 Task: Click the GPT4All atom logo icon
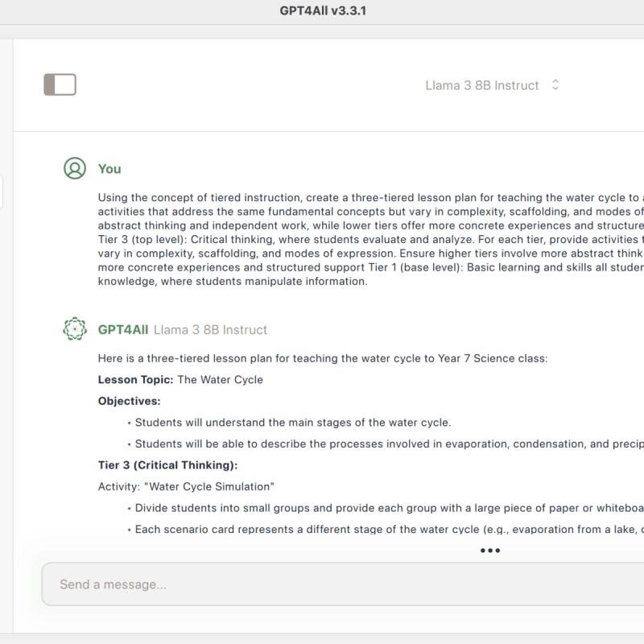(75, 328)
